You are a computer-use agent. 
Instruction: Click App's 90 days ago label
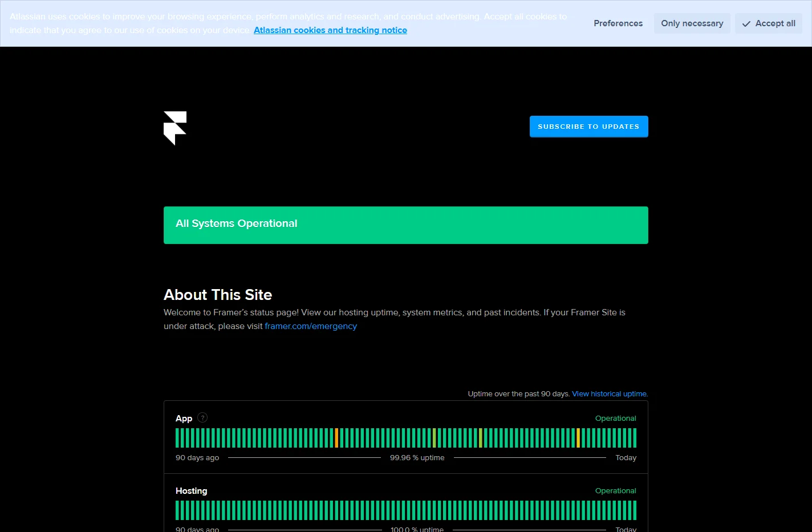197,458
